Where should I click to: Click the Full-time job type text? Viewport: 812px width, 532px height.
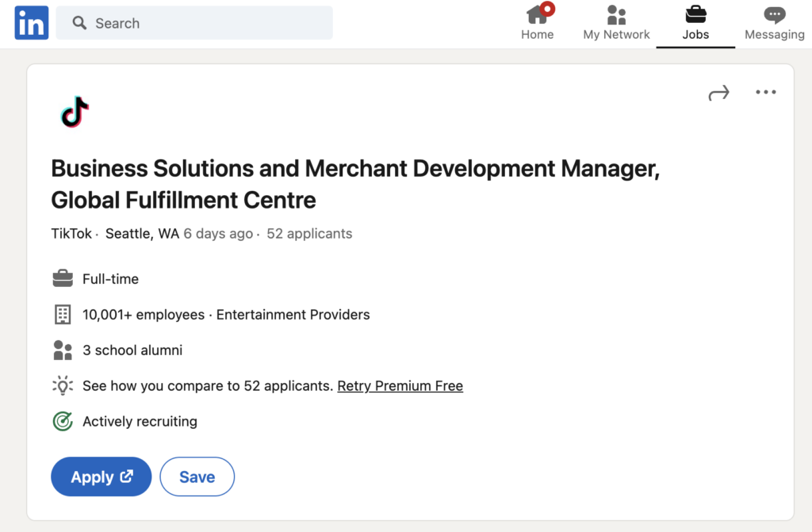[111, 279]
